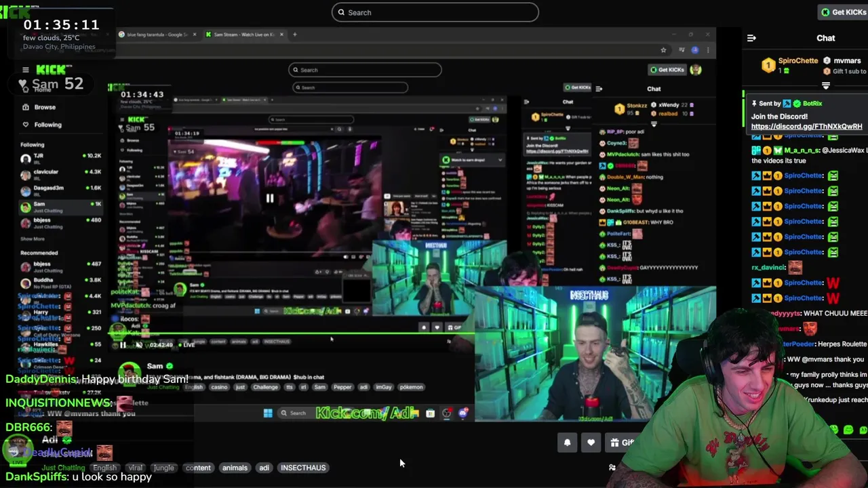The height and width of the screenshot is (488, 868).
Task: Open a new browser tab
Action: click(x=294, y=35)
